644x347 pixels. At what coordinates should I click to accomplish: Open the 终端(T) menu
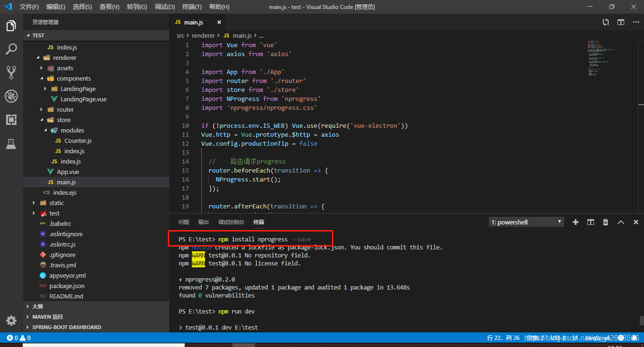point(192,7)
